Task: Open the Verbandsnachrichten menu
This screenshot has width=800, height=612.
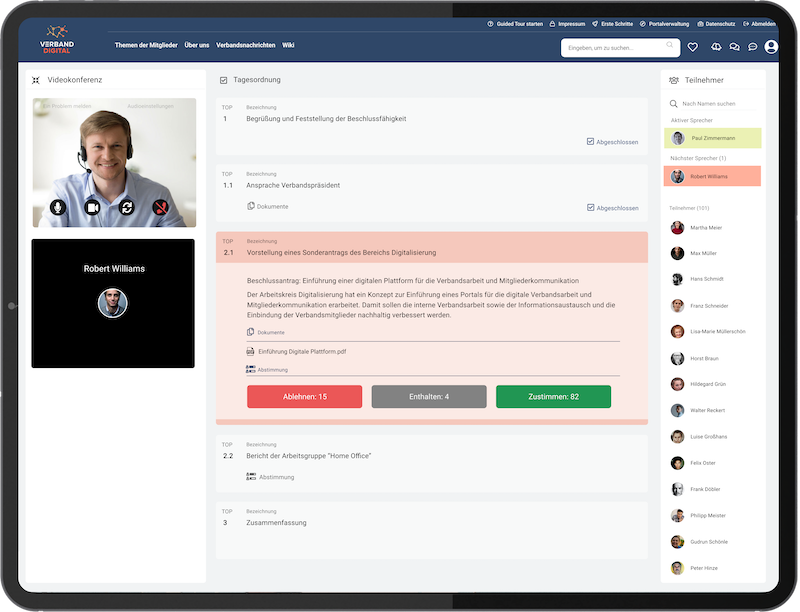Action: point(245,45)
